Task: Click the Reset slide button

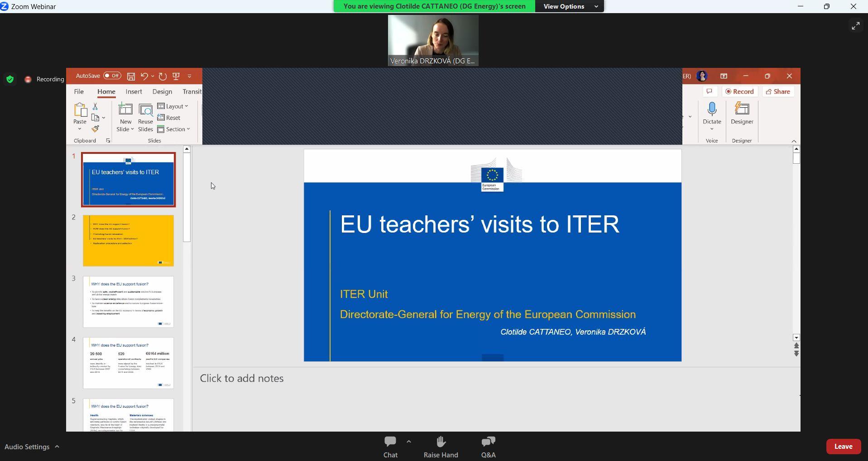Action: [x=169, y=118]
